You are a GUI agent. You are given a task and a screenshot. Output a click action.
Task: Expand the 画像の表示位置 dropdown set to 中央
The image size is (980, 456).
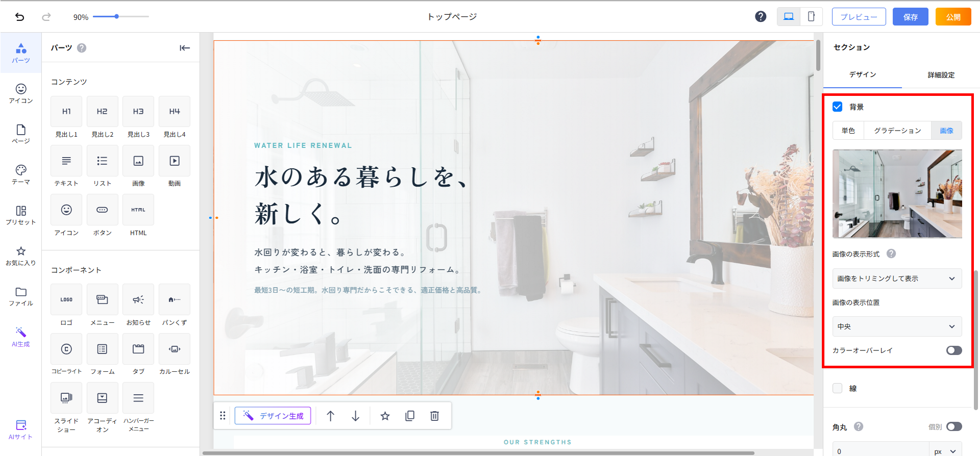897,326
